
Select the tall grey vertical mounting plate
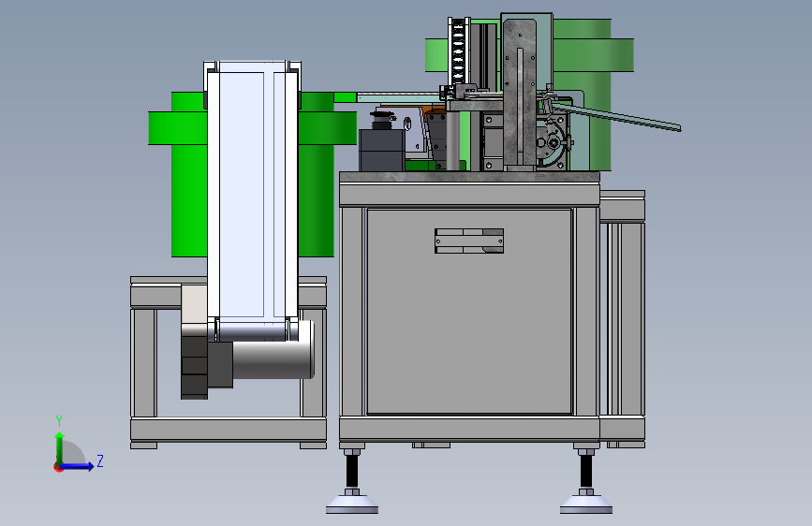click(520, 94)
